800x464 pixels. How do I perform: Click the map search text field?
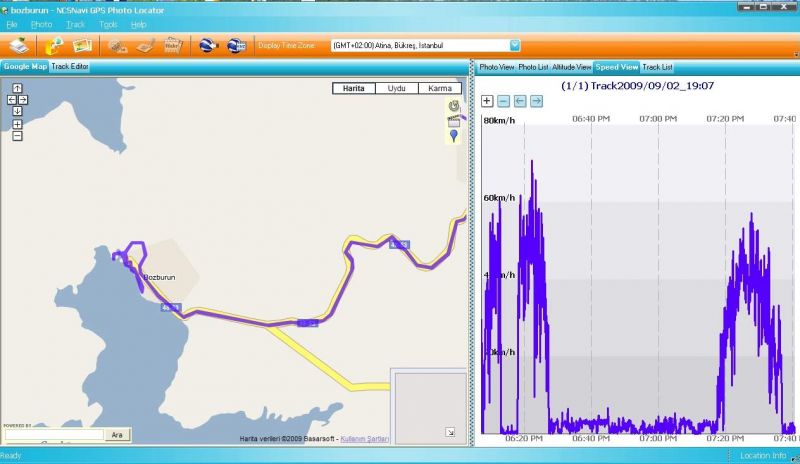tap(53, 435)
